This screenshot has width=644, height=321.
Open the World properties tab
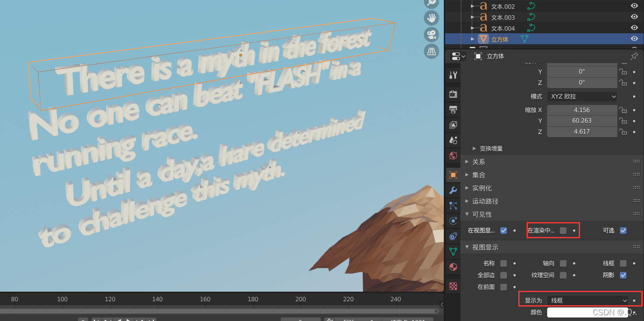tap(453, 155)
